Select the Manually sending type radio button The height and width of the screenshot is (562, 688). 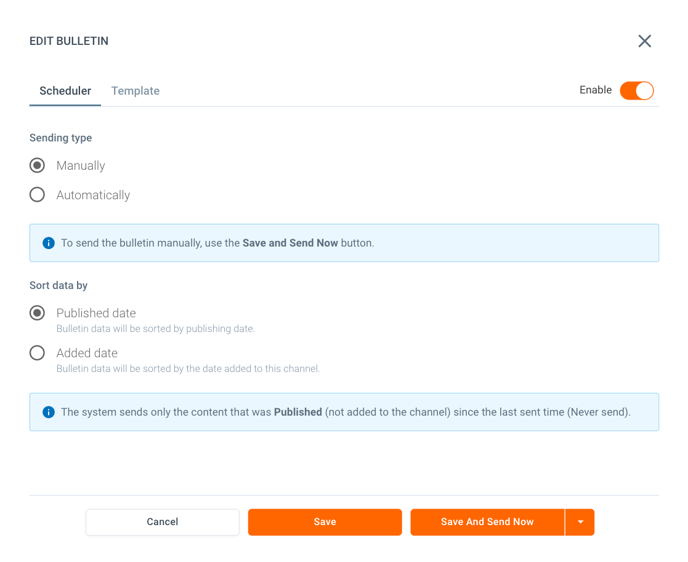click(x=37, y=166)
